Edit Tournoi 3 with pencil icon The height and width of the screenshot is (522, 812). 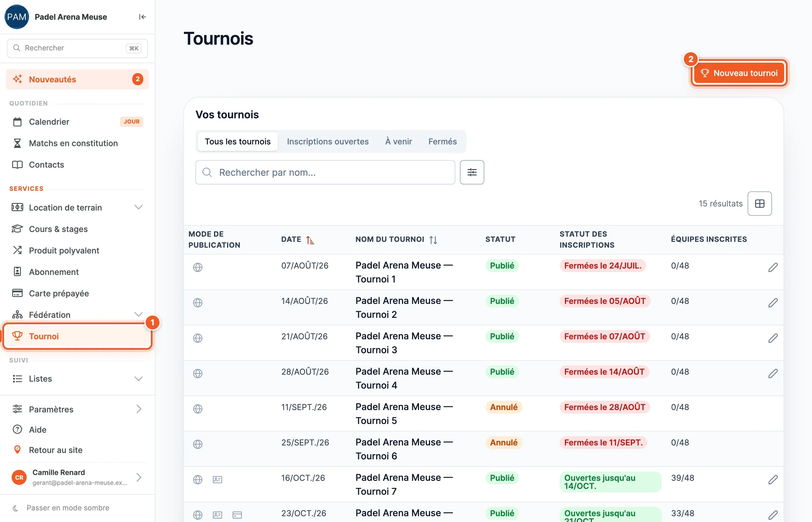click(x=773, y=338)
